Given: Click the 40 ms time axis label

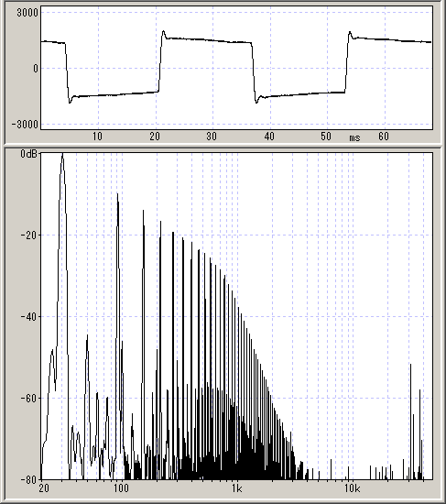Looking at the screenshot, I should pyautogui.click(x=269, y=137).
